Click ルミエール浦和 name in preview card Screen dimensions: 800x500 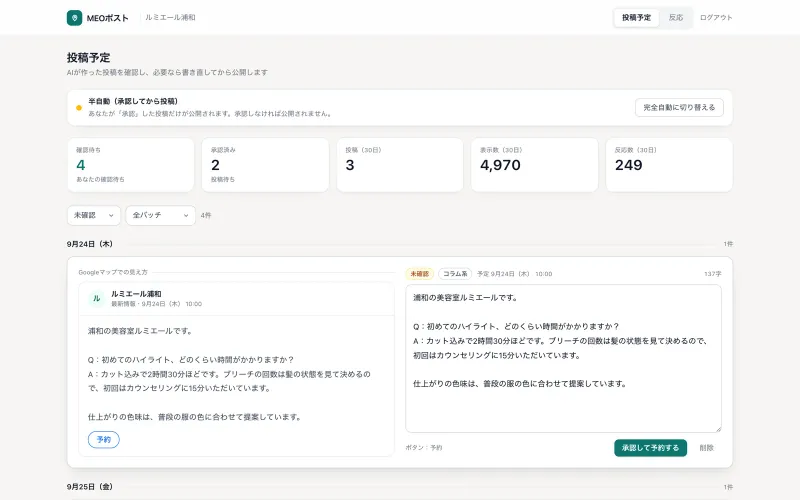pyautogui.click(x=136, y=294)
